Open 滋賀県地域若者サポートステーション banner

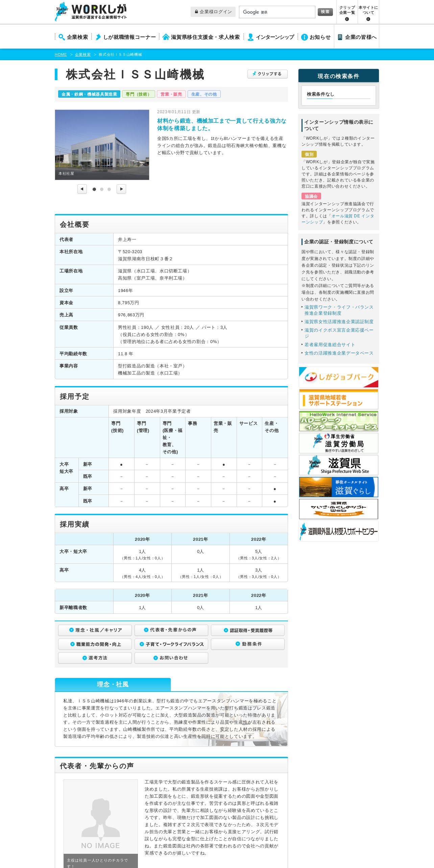click(339, 399)
